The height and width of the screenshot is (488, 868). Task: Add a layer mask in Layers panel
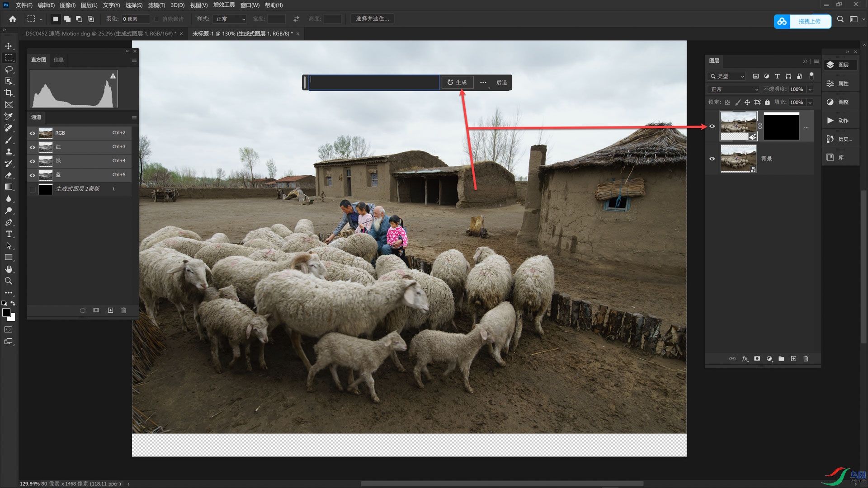[x=757, y=359]
